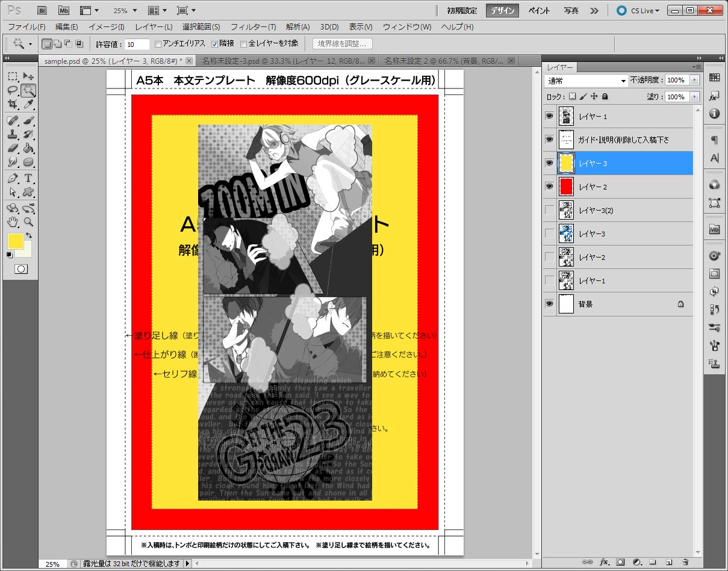Select the Paint Bucket tool

[x=28, y=148]
